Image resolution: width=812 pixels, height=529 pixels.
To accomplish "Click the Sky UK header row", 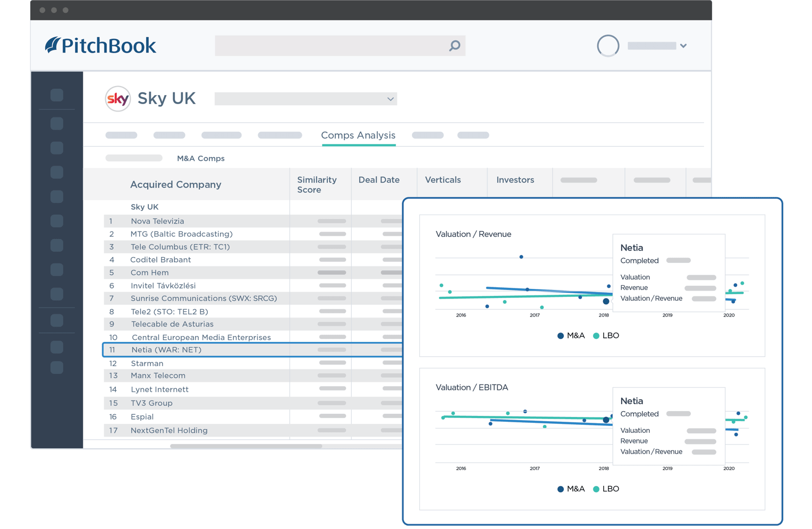I will (x=253, y=207).
